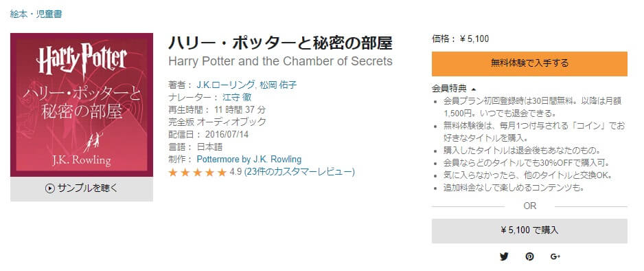This screenshot has height=271, width=644.
Task: Collapse the 会員特典 benefits arrow
Action: click(474, 89)
